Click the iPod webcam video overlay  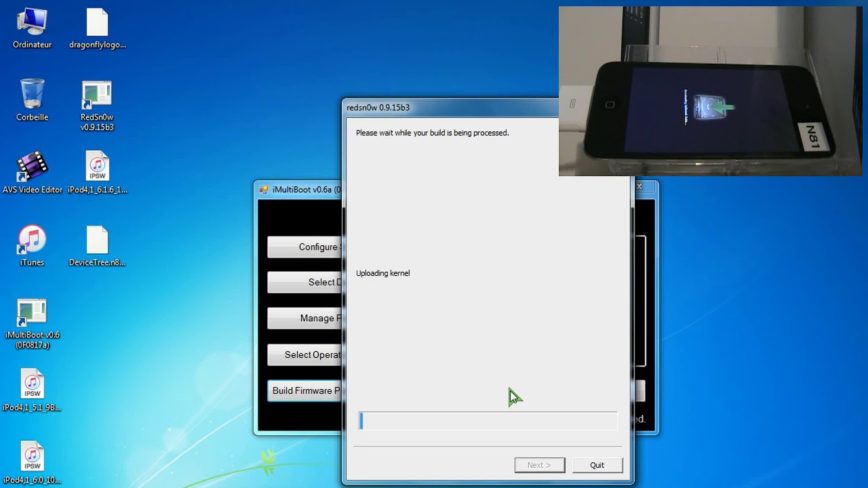coord(710,91)
